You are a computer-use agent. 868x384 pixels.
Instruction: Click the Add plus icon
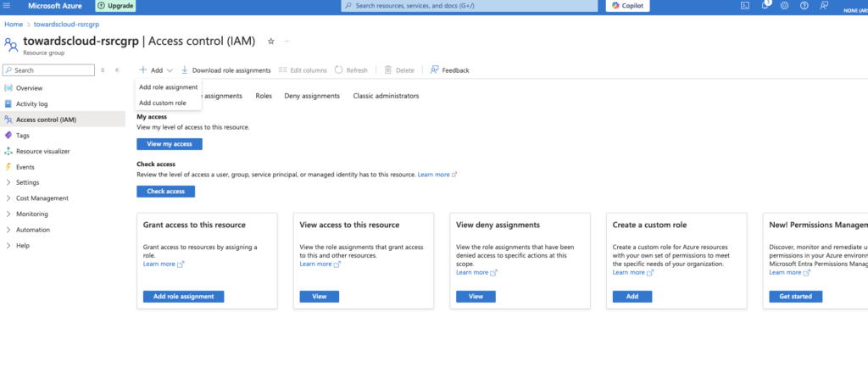(142, 70)
